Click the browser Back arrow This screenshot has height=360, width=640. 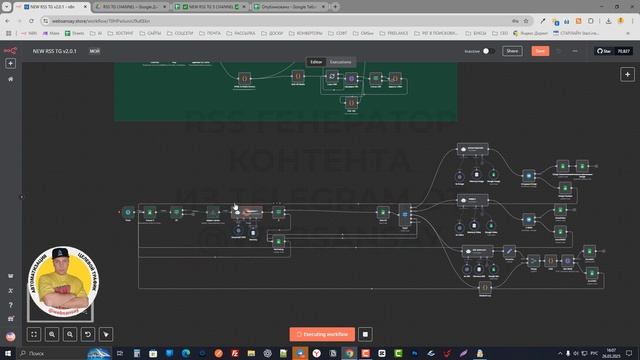tap(7, 21)
